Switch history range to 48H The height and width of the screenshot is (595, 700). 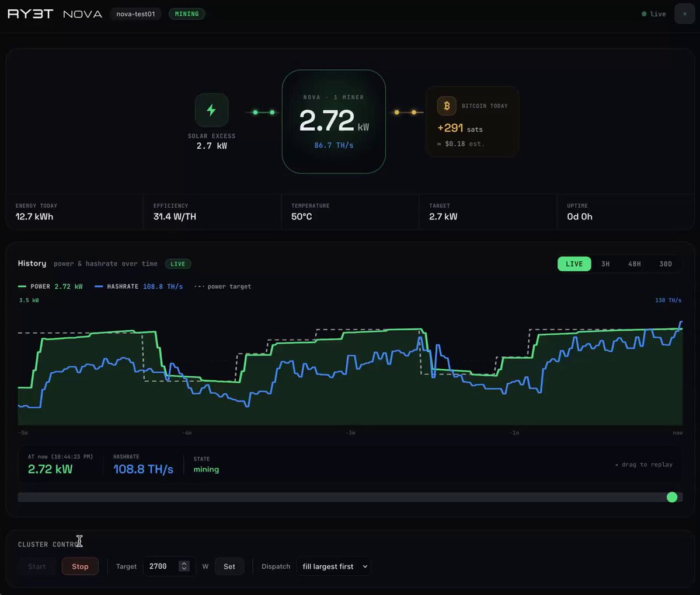[x=635, y=264]
